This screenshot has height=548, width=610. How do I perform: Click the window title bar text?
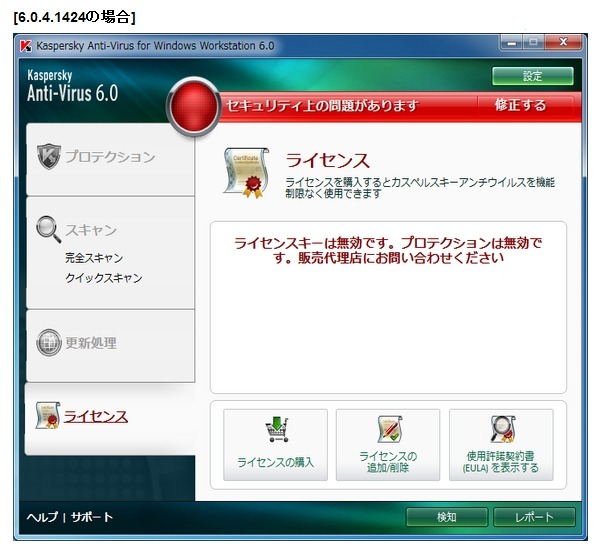pos(155,46)
